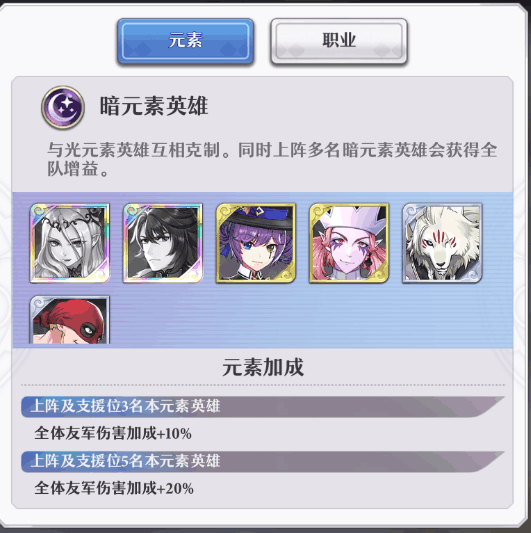Click the 元素加成 section heading

(263, 367)
